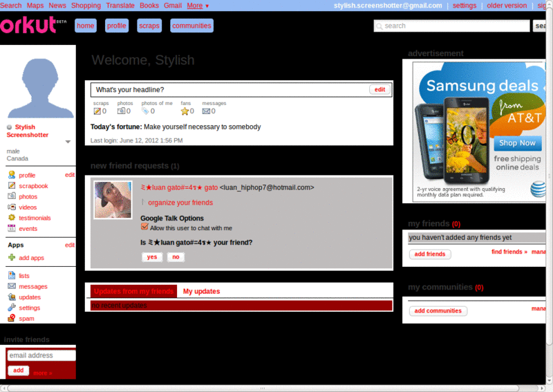Click settings link in top bar
Screen dimensions: 553x392
click(x=465, y=6)
